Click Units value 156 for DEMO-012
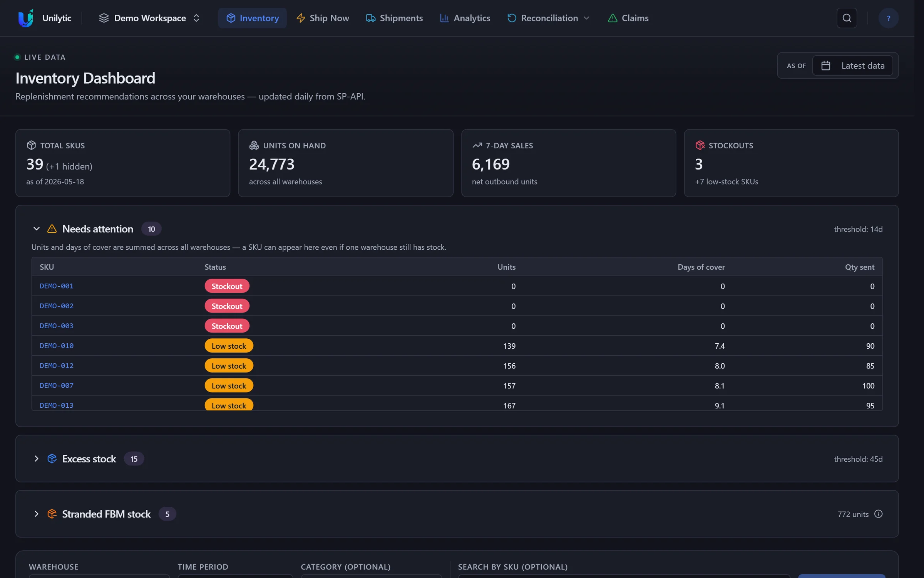 (509, 366)
